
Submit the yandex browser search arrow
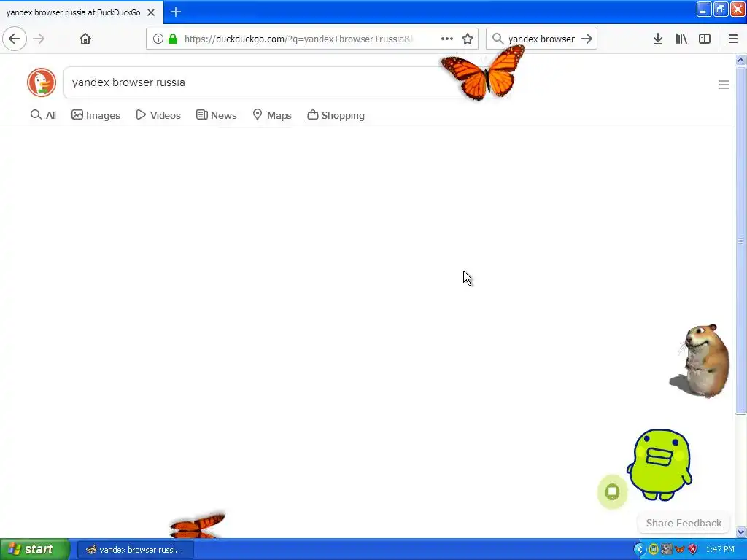tap(587, 39)
